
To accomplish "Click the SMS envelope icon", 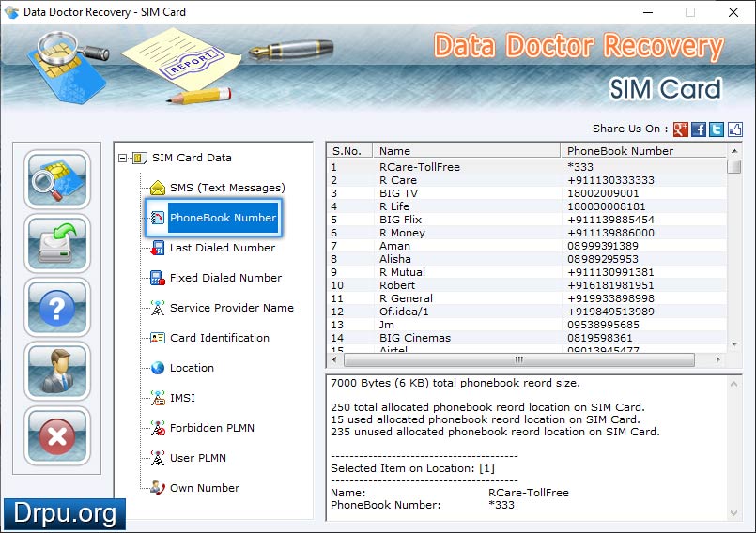I will pyautogui.click(x=158, y=188).
